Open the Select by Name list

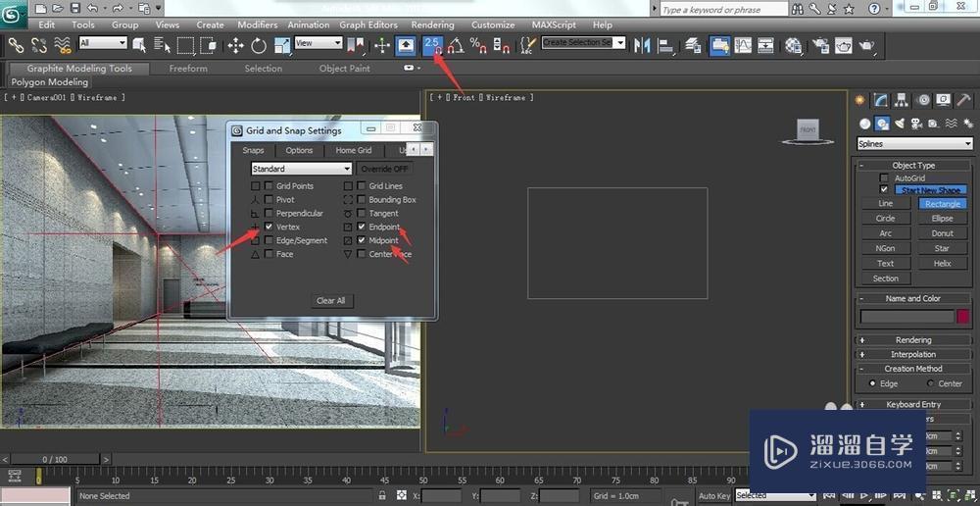(x=163, y=45)
